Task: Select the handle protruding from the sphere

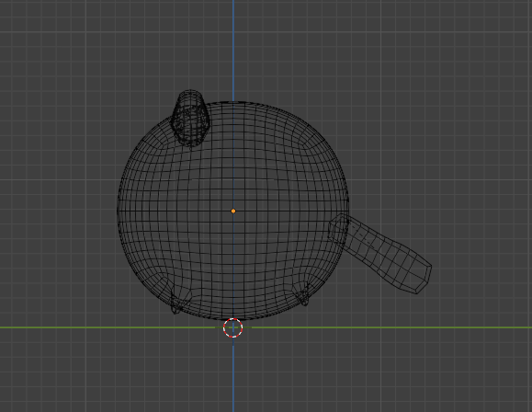Action: pos(380,253)
